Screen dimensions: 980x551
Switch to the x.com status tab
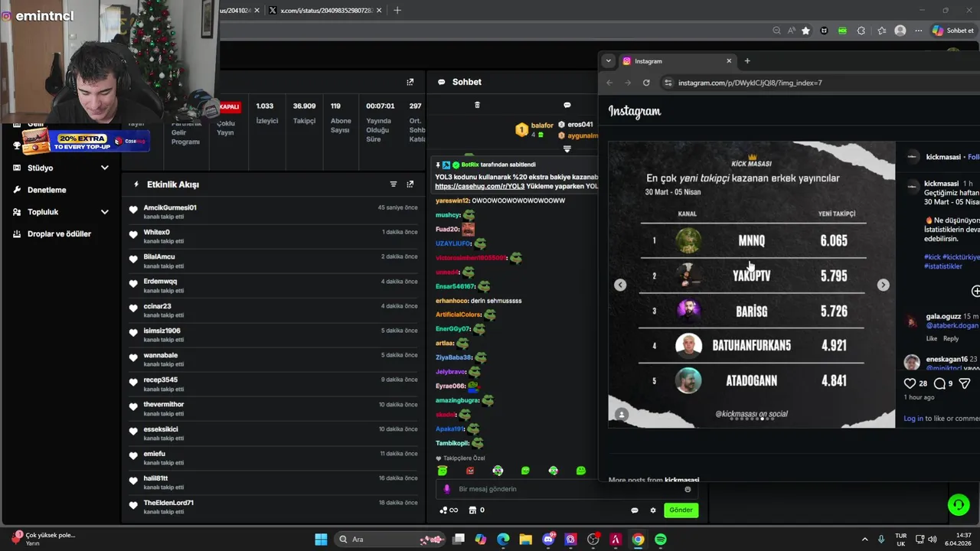pyautogui.click(x=326, y=10)
